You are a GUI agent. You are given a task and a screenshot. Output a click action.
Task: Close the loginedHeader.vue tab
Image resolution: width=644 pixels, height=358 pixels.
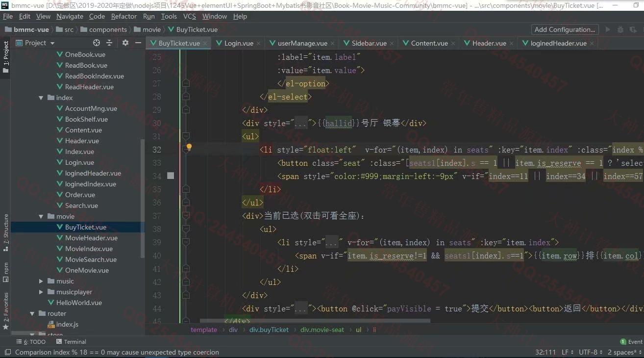click(x=592, y=43)
